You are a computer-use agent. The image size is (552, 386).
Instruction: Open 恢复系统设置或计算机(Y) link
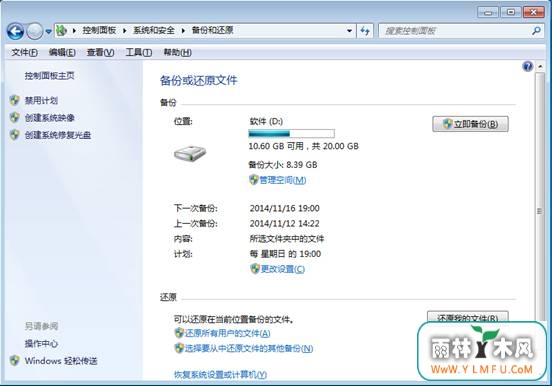click(x=220, y=375)
